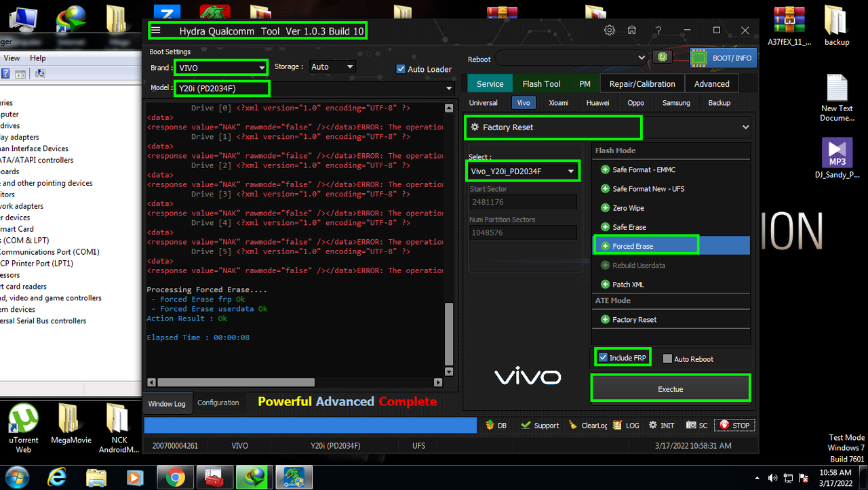The width and height of the screenshot is (868, 490).
Task: Click the BOOT/ INFO chip button
Action: tap(723, 58)
